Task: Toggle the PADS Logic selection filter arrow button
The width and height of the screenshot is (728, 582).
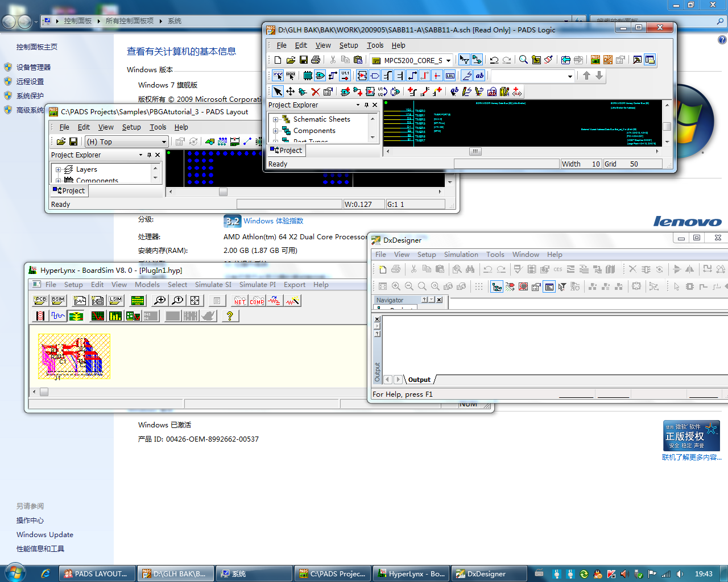Action: [x=464, y=60]
